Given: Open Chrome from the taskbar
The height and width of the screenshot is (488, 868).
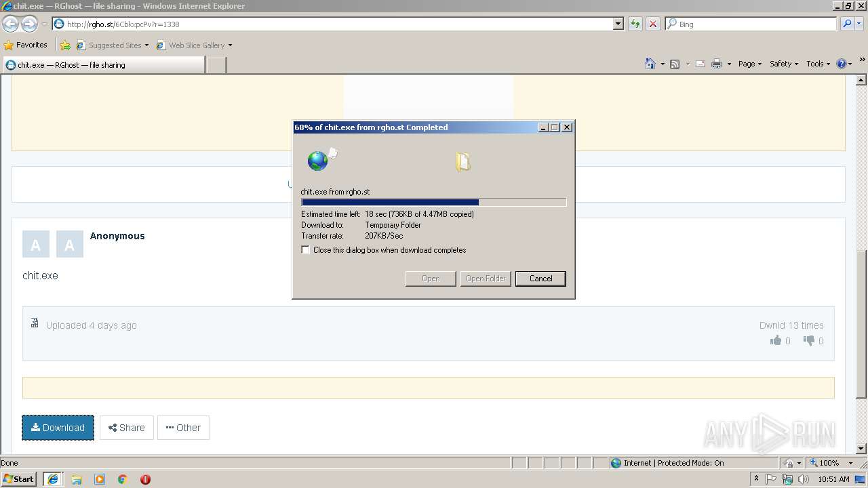Looking at the screenshot, I should click(123, 479).
